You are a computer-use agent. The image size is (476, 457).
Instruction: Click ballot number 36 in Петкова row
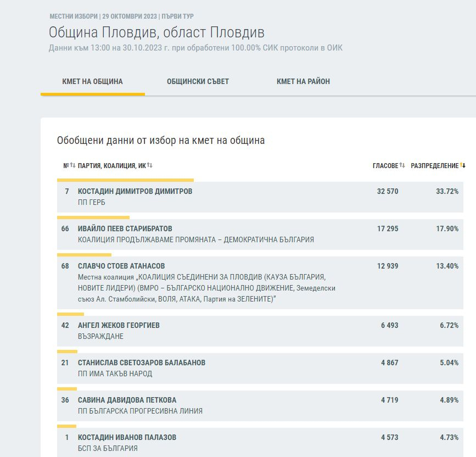[65, 400]
